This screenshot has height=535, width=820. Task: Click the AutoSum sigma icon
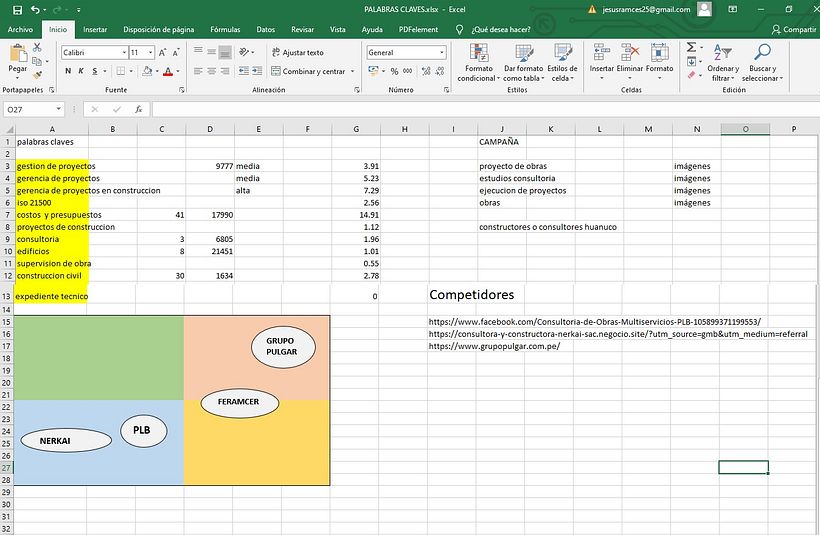coord(691,48)
